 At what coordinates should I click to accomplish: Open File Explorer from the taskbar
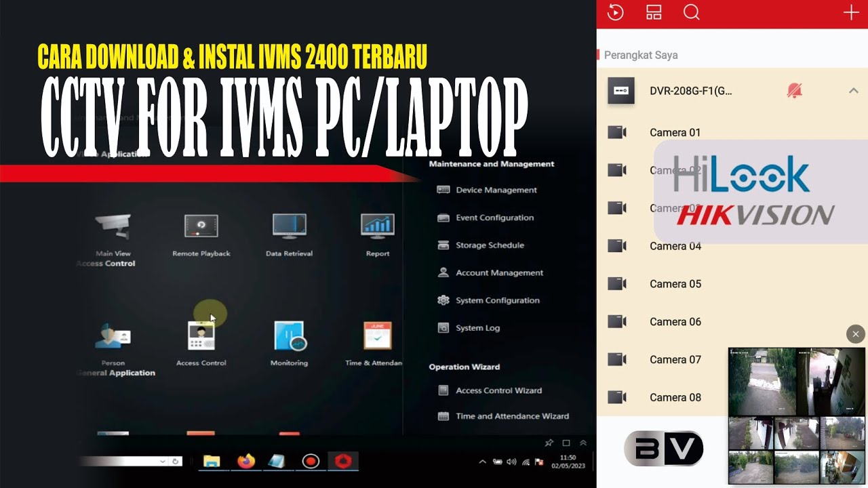(212, 462)
